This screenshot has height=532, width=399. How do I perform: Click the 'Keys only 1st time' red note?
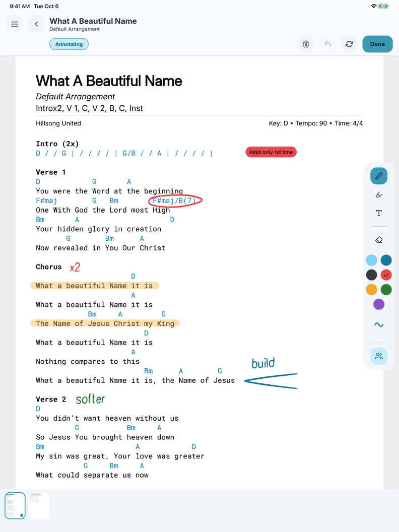(271, 152)
